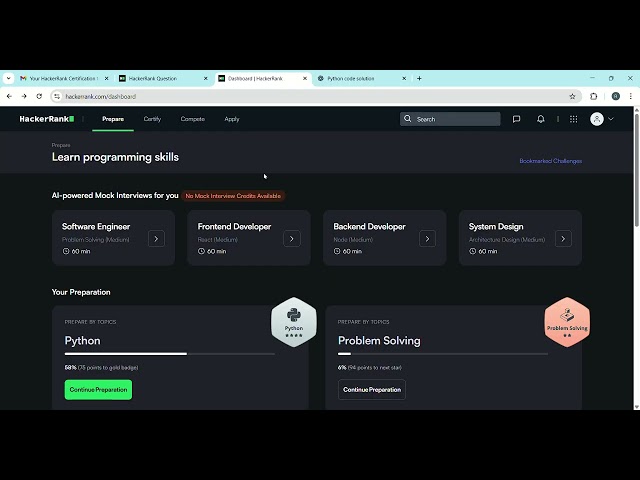This screenshot has width=640, height=480.
Task: Open the Backend Developer interview arrow
Action: click(x=427, y=238)
